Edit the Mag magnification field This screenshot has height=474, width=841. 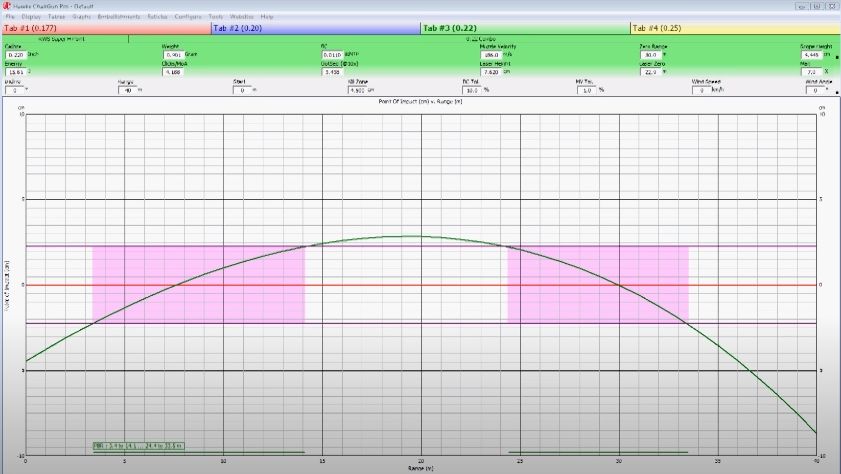[811, 72]
